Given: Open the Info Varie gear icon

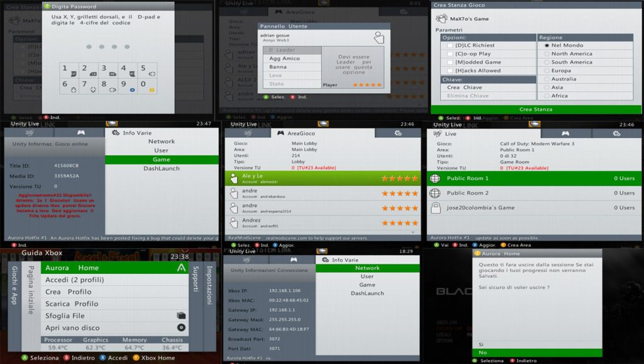Looking at the screenshot, I should point(116,133).
